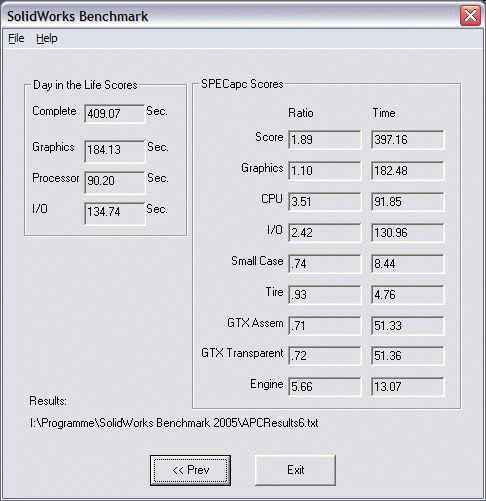Click the 'GTX Assem' row label
Screen dimensions: 486x501
click(255, 323)
